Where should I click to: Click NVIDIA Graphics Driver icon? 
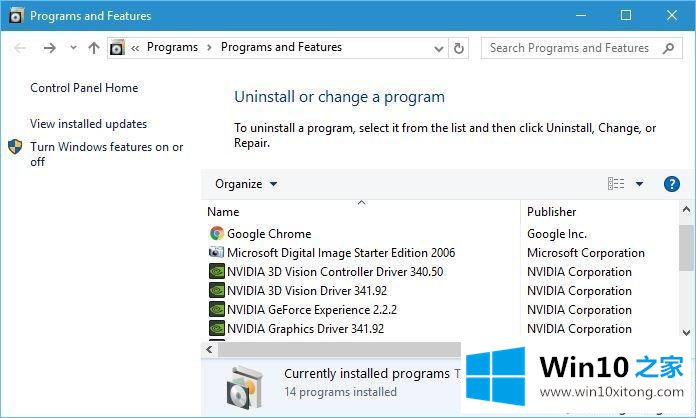pyautogui.click(x=217, y=328)
